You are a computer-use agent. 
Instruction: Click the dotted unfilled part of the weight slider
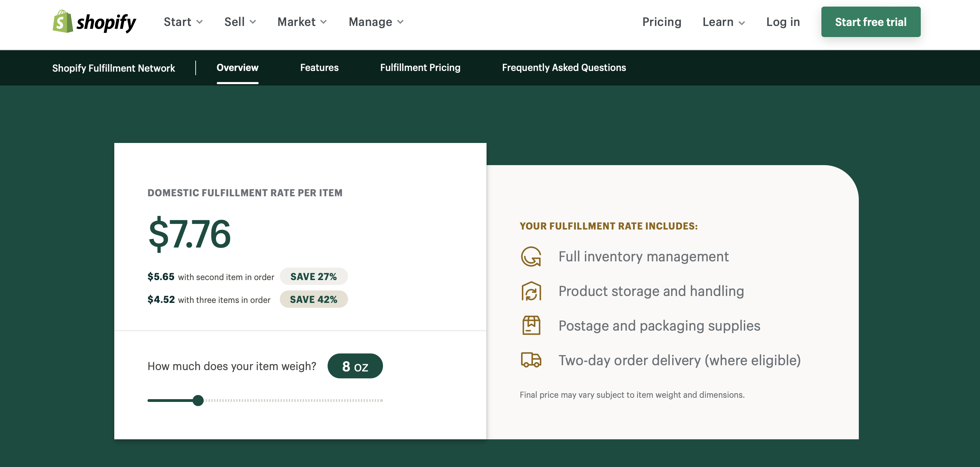coord(294,400)
